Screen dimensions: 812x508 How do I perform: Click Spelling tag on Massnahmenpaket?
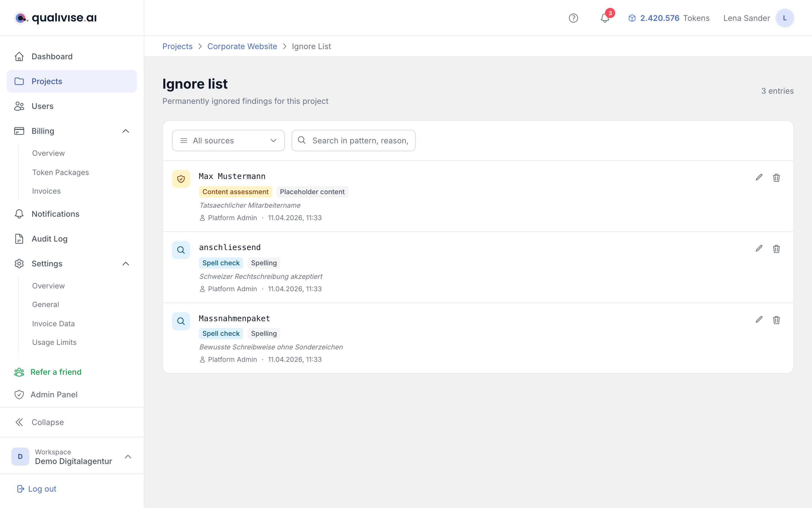point(264,334)
